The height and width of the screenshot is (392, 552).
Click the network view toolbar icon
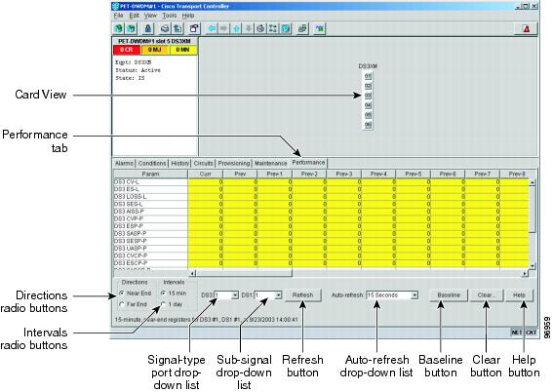pos(273,28)
